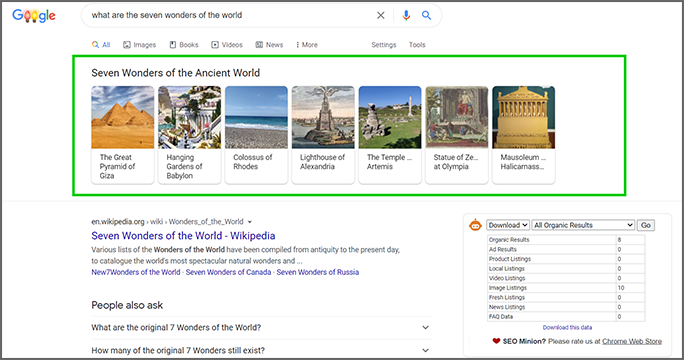
Task: Select the All search tab
Action: click(101, 45)
